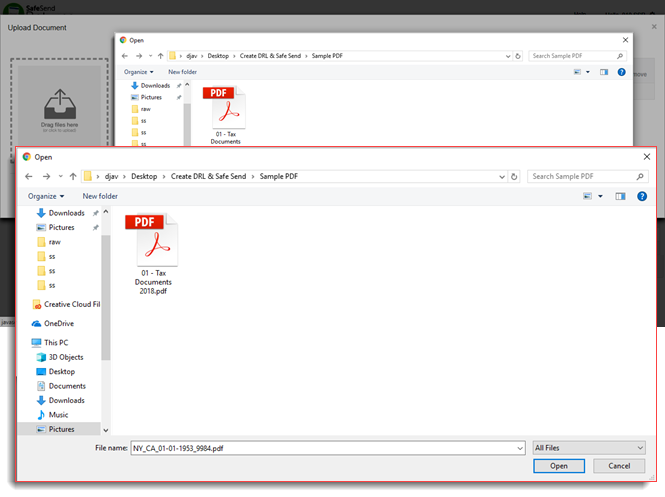Toggle the preview pane in front dialog
The height and width of the screenshot is (497, 665).
(x=620, y=196)
